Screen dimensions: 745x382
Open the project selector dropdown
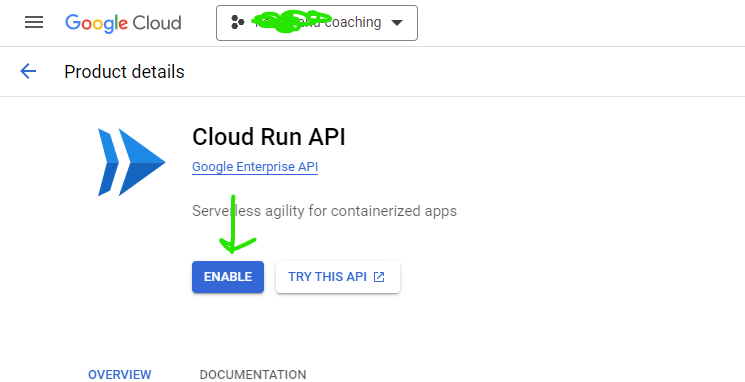coord(317,23)
